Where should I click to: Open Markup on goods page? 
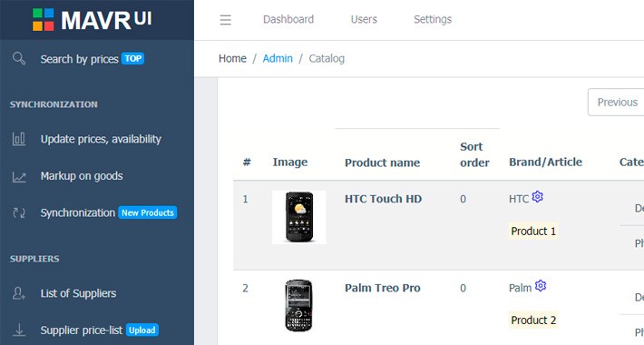(82, 176)
